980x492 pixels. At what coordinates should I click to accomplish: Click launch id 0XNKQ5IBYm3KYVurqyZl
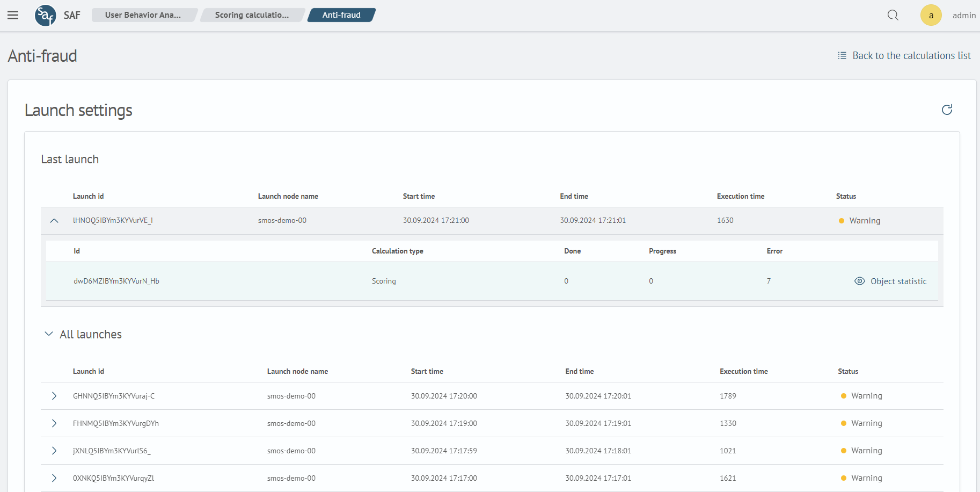tap(113, 478)
